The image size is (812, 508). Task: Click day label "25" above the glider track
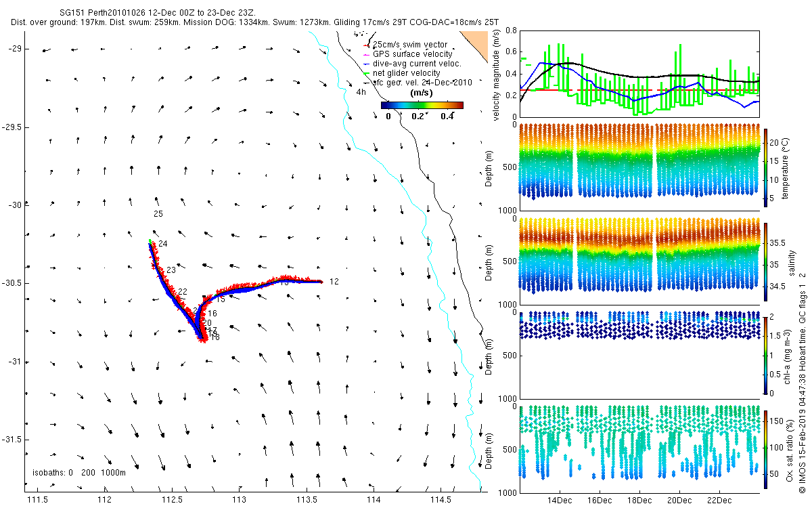click(158, 214)
